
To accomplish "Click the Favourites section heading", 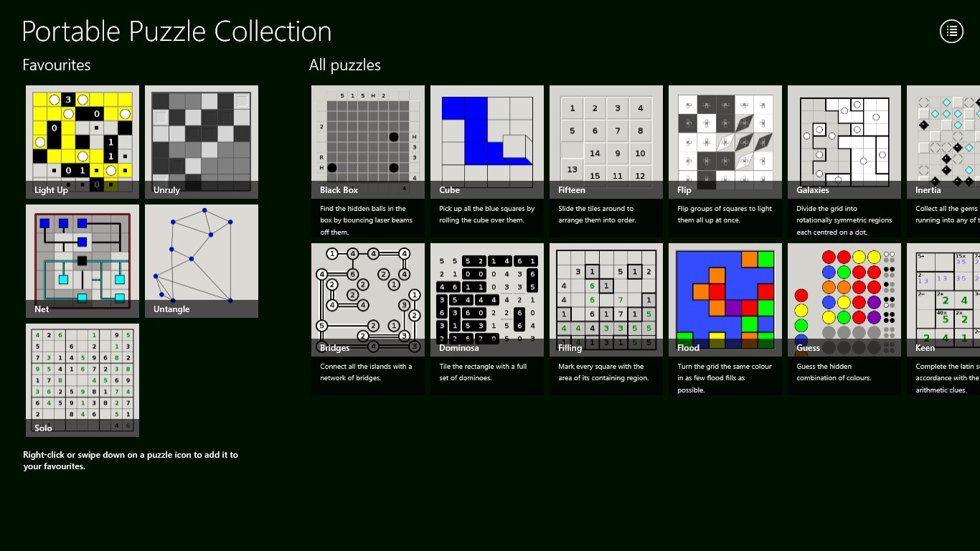I will (x=57, y=65).
